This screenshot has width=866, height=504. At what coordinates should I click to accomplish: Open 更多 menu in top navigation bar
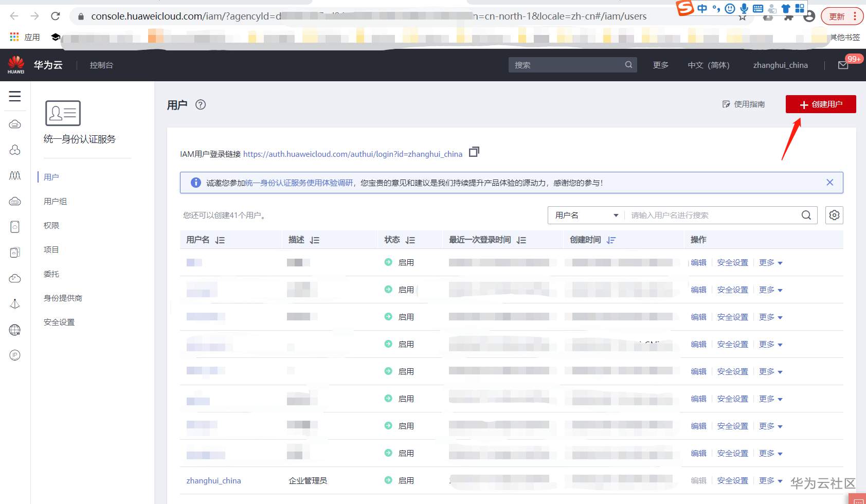click(x=661, y=65)
